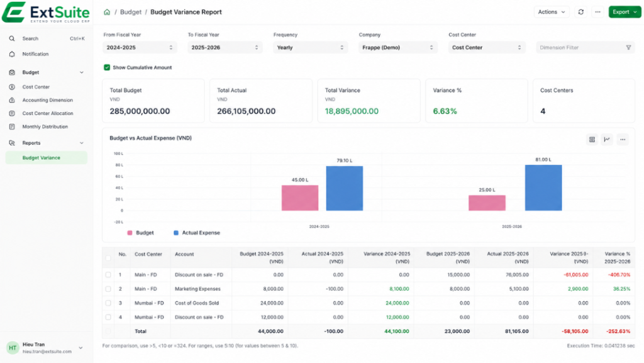This screenshot has width=644, height=363.
Task: Open the Export dropdown button
Action: pos(625,12)
